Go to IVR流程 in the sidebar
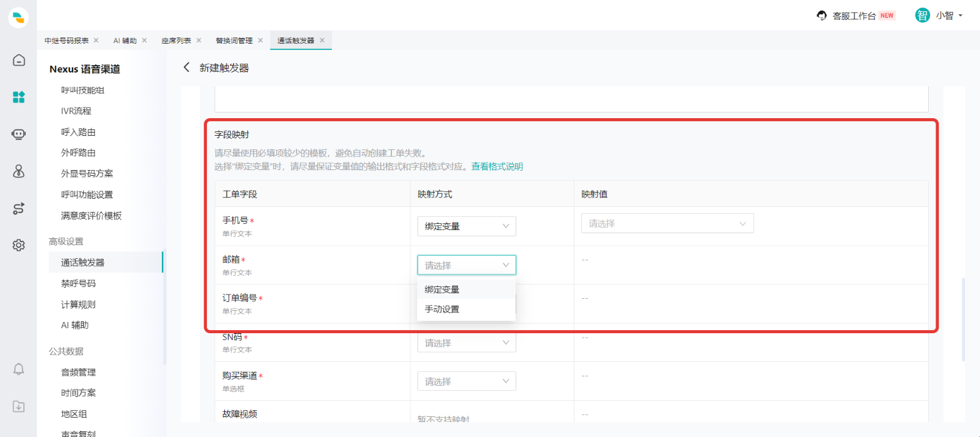This screenshot has width=980, height=437. [x=76, y=111]
